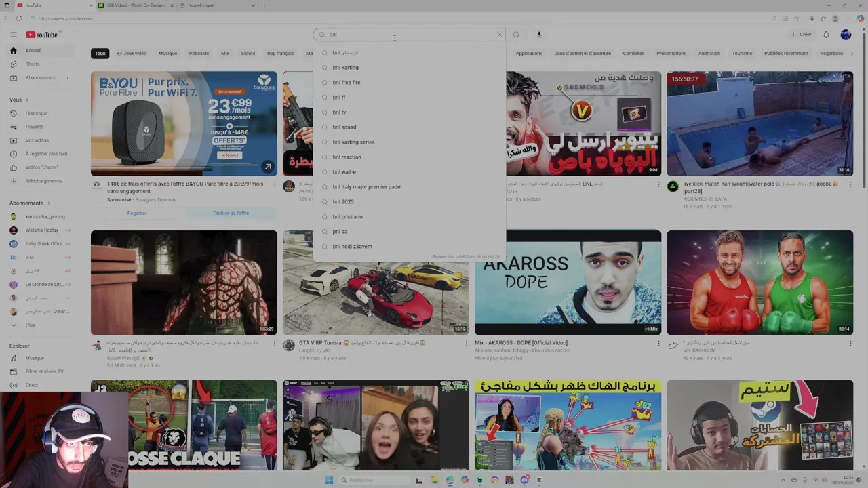This screenshot has width=868, height=488.
Task: Open Téléchargements in the sidebar
Action: (41, 181)
